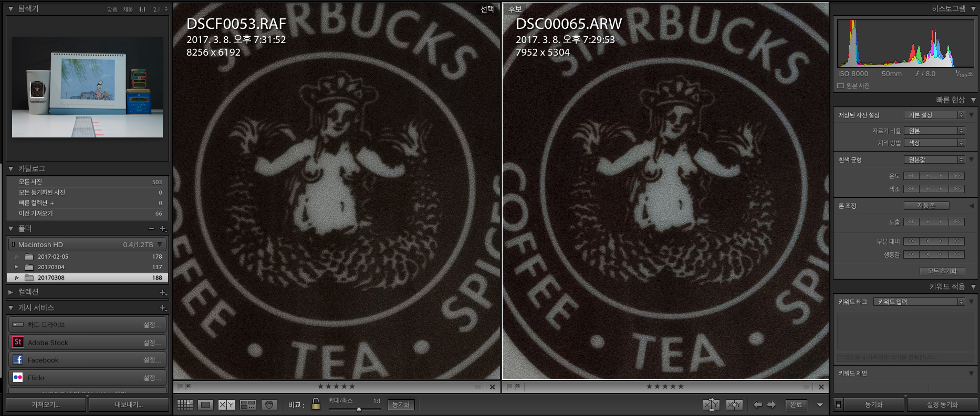Click 가져오기... import button
The width and height of the screenshot is (980, 416).
46,404
